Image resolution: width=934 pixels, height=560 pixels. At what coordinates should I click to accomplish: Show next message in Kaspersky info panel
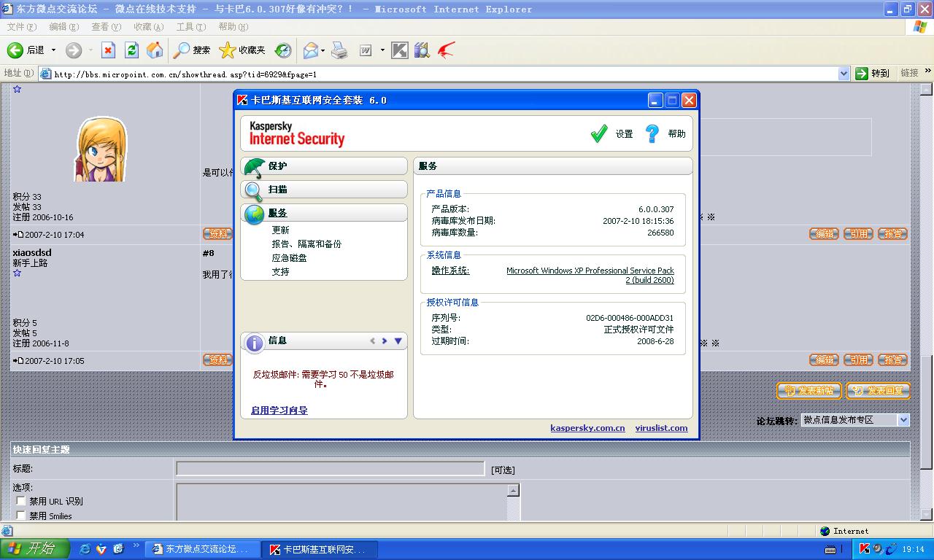point(385,341)
